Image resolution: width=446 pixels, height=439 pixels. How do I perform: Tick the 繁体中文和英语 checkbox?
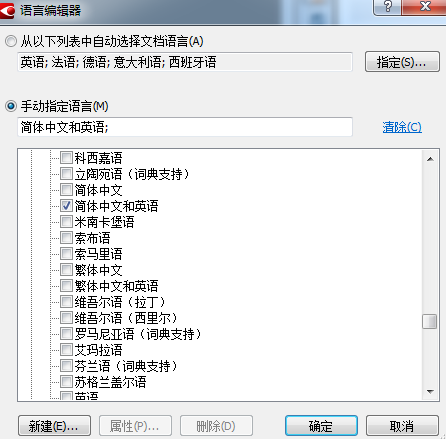pos(66,286)
